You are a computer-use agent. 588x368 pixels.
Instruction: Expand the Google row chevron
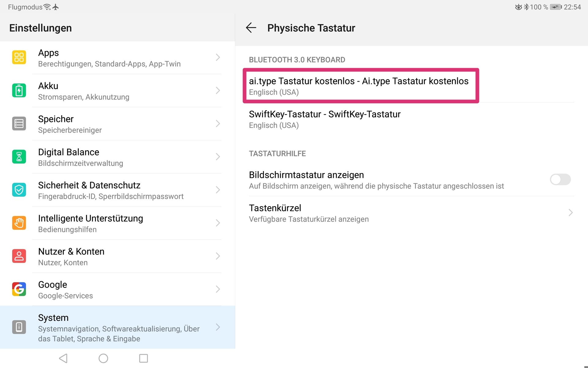218,289
